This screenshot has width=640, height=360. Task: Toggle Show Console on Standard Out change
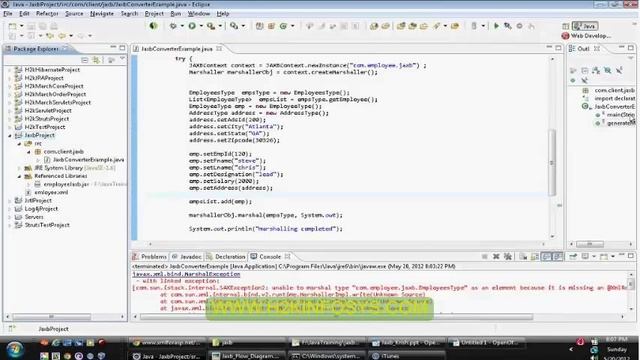point(546,257)
